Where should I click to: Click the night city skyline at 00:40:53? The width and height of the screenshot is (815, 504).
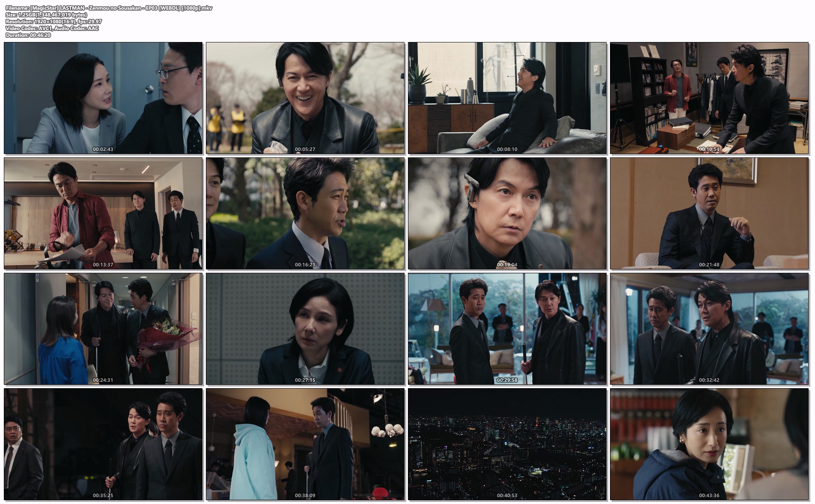pyautogui.click(x=507, y=444)
